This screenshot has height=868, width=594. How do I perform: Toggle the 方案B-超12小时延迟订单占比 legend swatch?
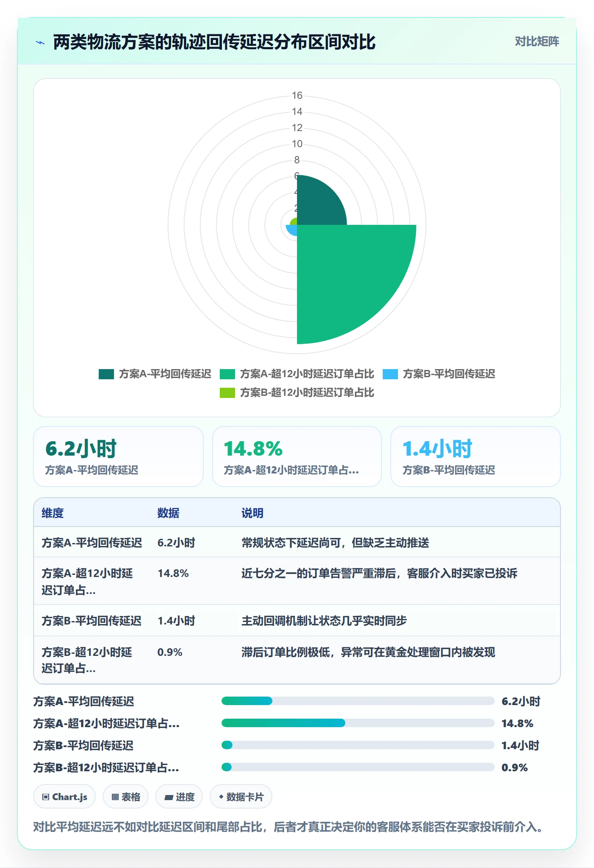tap(227, 392)
